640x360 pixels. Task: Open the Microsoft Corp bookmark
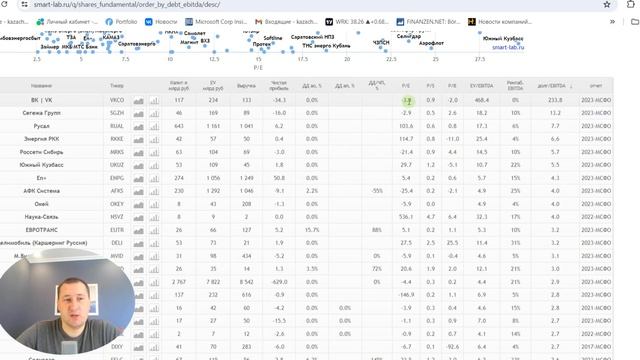click(216, 22)
